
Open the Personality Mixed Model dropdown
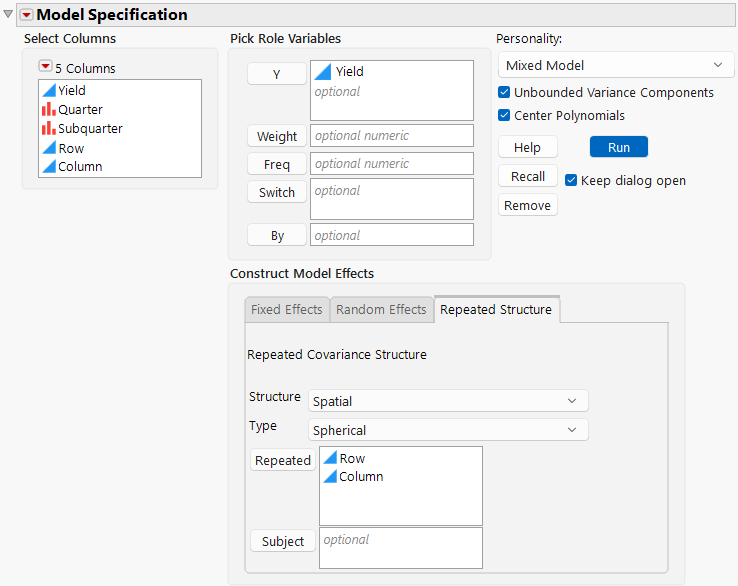coord(616,65)
